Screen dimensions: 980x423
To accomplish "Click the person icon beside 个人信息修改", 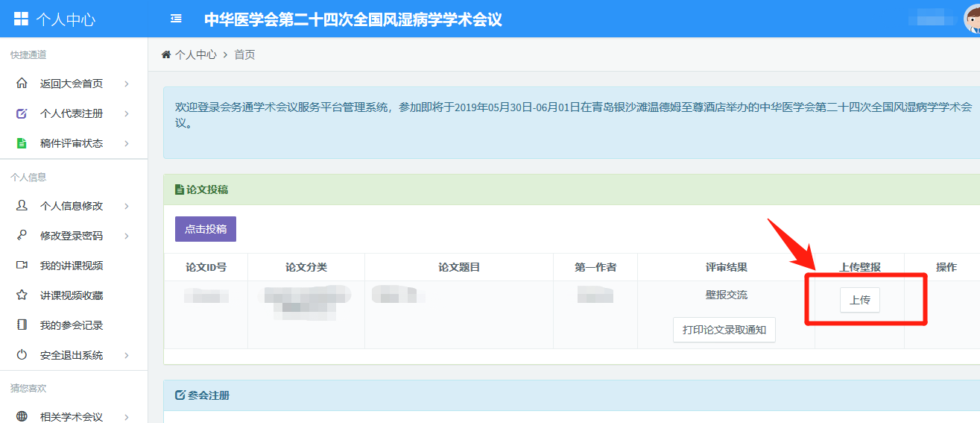I will pyautogui.click(x=22, y=206).
